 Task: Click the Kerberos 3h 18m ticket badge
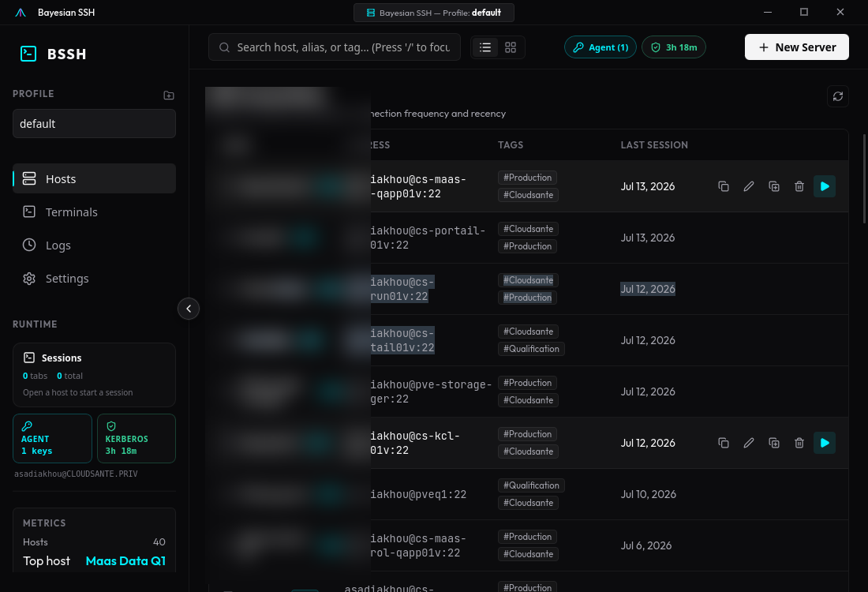click(673, 47)
